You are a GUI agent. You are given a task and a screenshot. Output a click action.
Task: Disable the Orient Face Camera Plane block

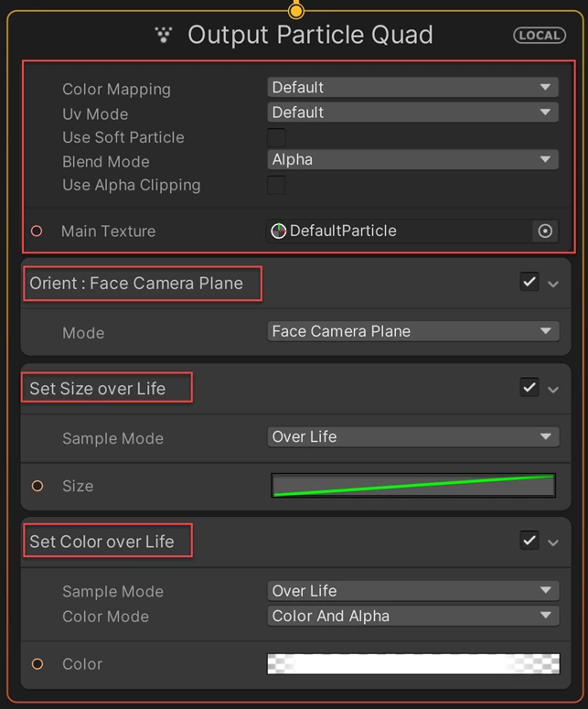pos(529,282)
